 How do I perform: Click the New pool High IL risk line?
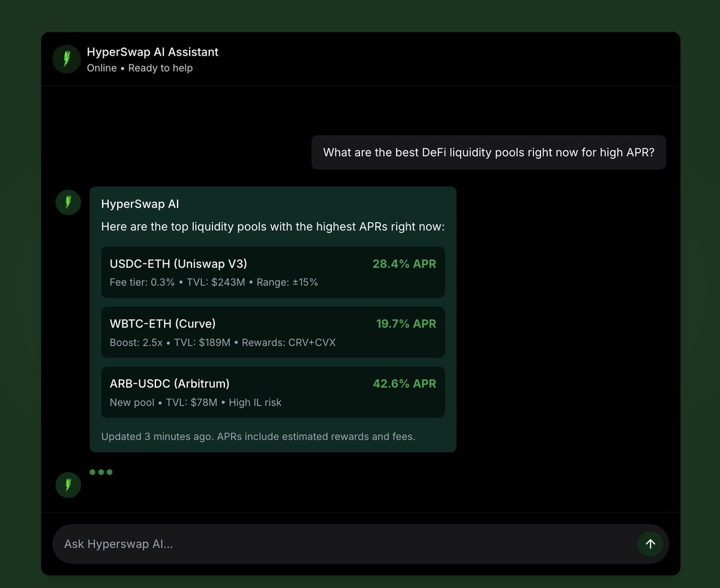coord(196,403)
